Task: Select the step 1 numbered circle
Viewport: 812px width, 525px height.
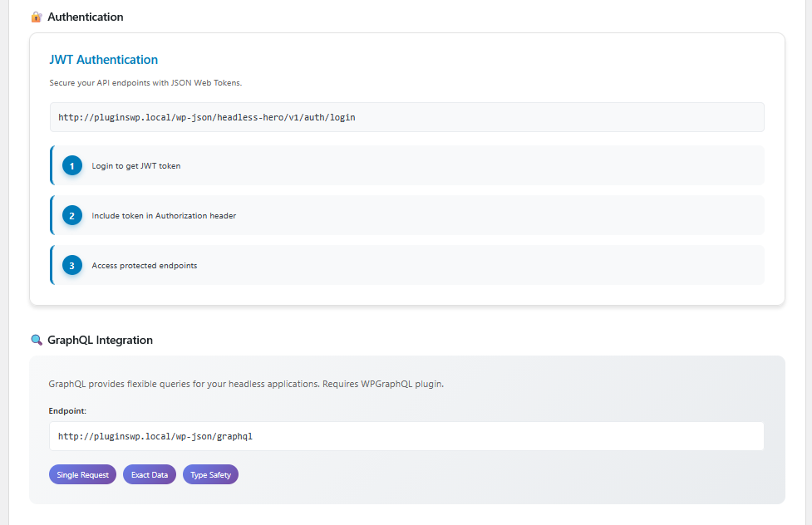Action: pos(72,166)
